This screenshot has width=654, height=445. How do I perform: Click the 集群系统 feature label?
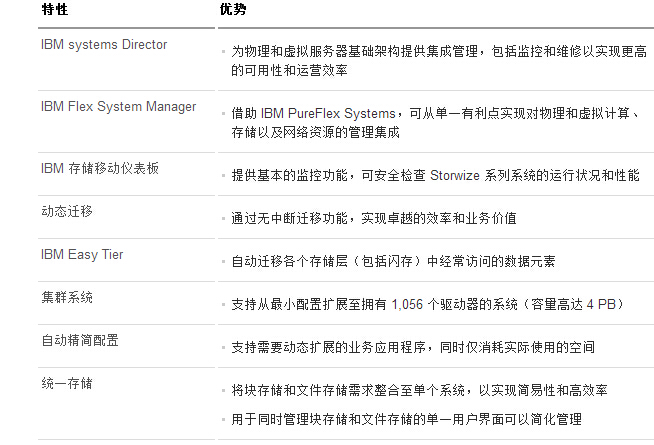(67, 297)
